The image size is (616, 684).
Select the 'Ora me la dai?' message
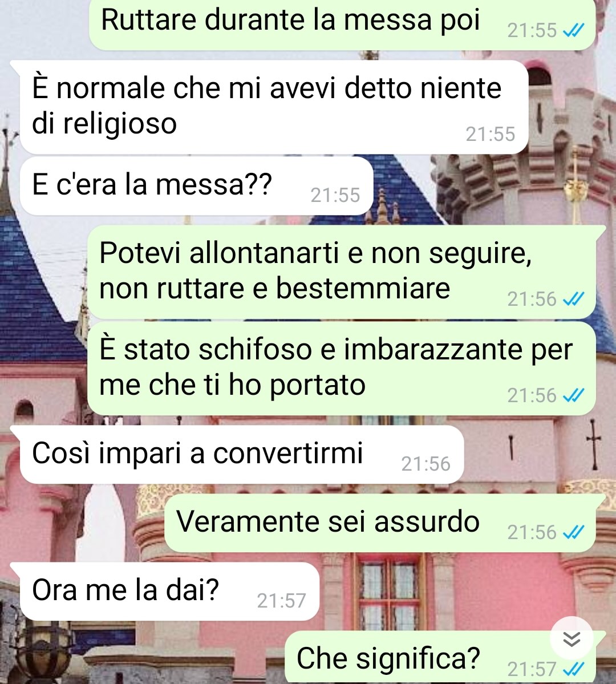(x=170, y=591)
